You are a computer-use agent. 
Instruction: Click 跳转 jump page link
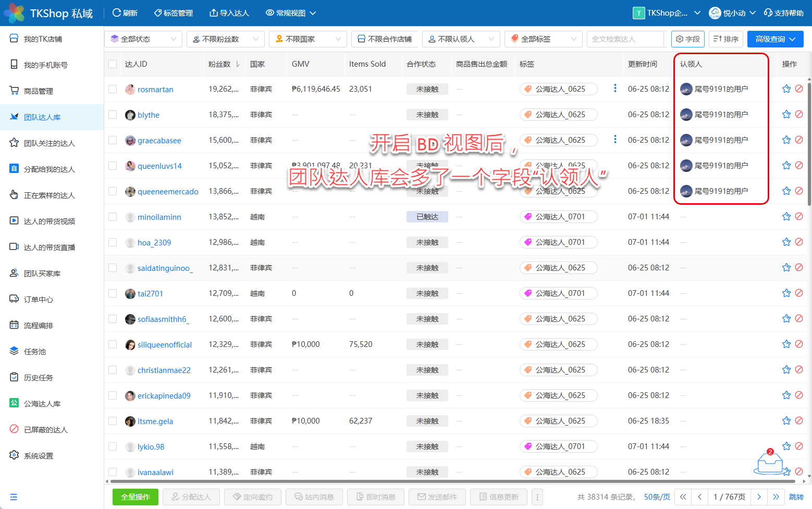coord(796,497)
